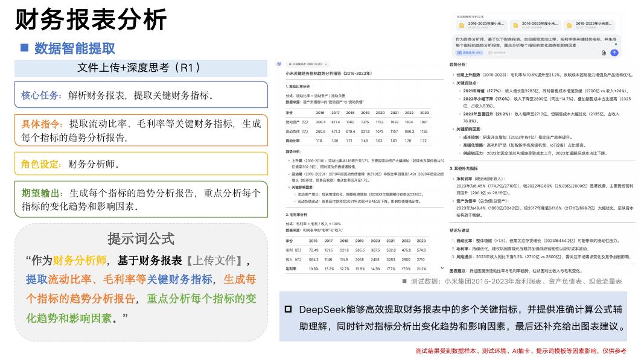This screenshot has height=362, width=644.
Task: Open the first 2016-2023年度小米 file chip
Action: (482, 25)
